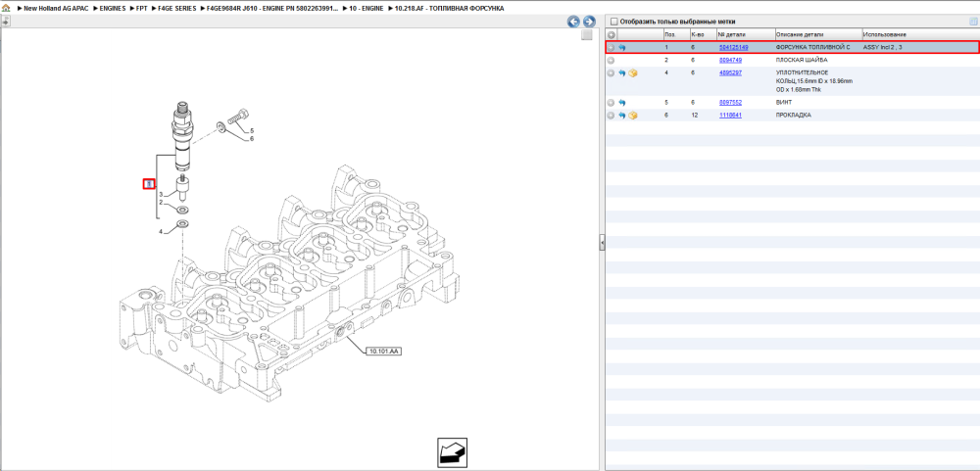980x471 pixels.
Task: Enable 'Отобразить только выбранные метки' checkbox
Action: pyautogui.click(x=613, y=22)
